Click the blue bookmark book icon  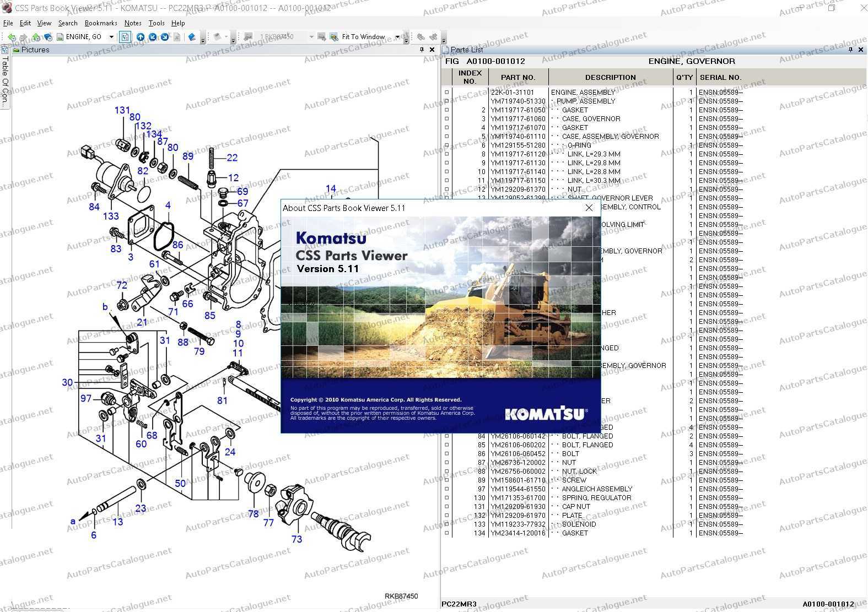(x=192, y=37)
